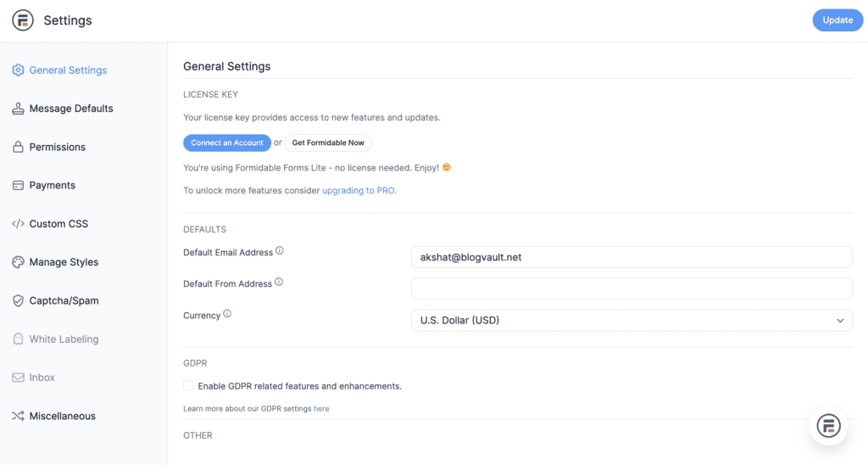Click the White Labeling ghost icon
Screen dimensions: 868x465
click(19, 339)
